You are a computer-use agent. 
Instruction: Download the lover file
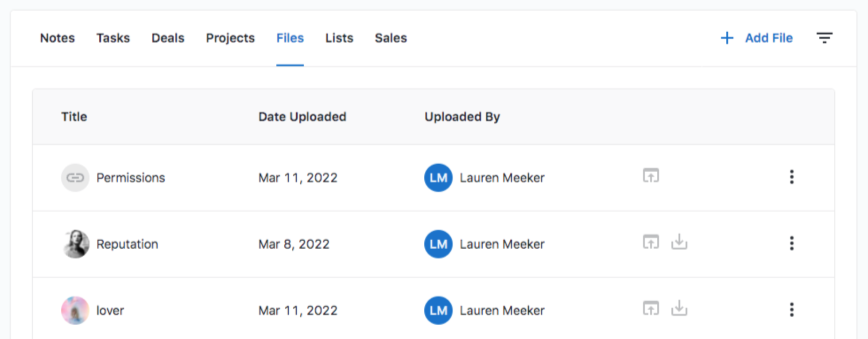pos(679,308)
